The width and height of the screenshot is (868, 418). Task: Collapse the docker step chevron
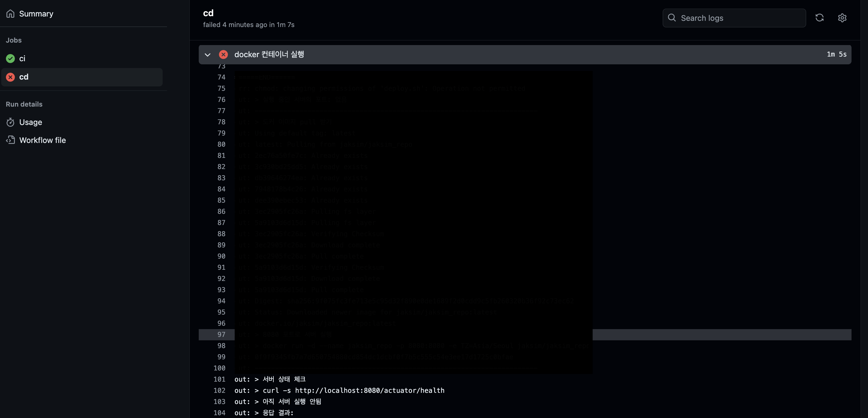207,55
